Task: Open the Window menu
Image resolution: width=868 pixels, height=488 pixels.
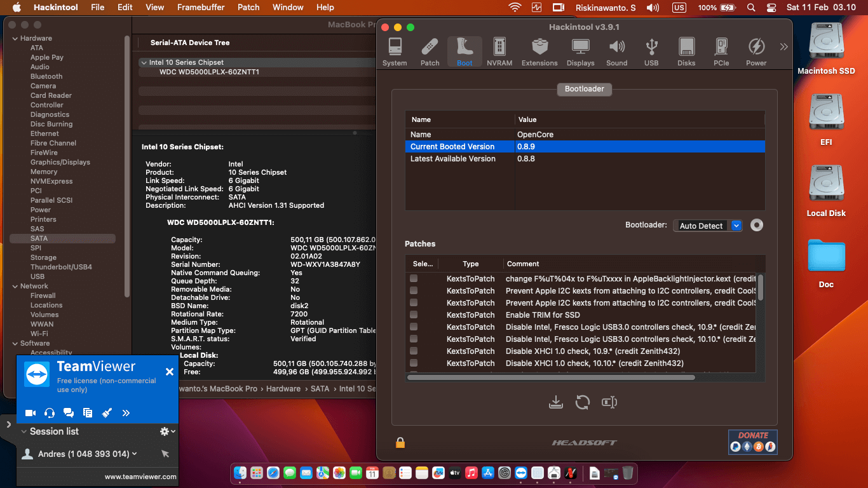Action: coord(288,7)
